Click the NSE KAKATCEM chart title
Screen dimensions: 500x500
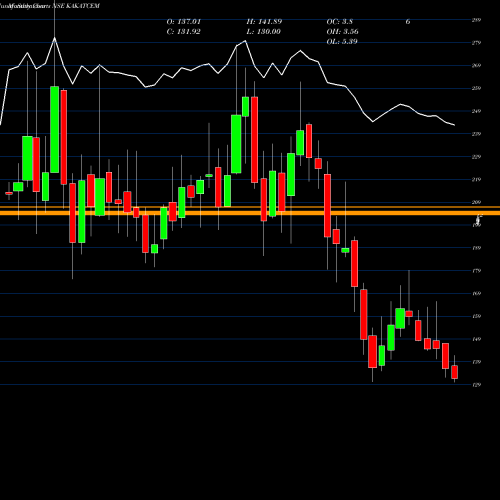76,6
